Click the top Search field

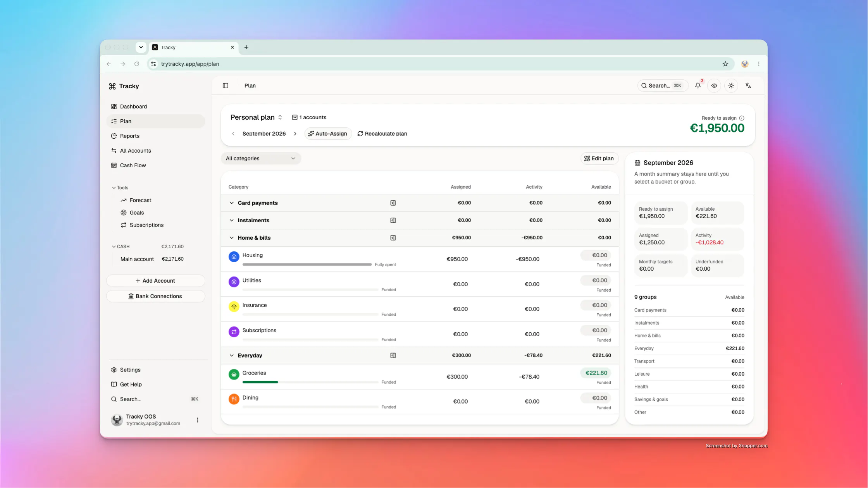[662, 86]
